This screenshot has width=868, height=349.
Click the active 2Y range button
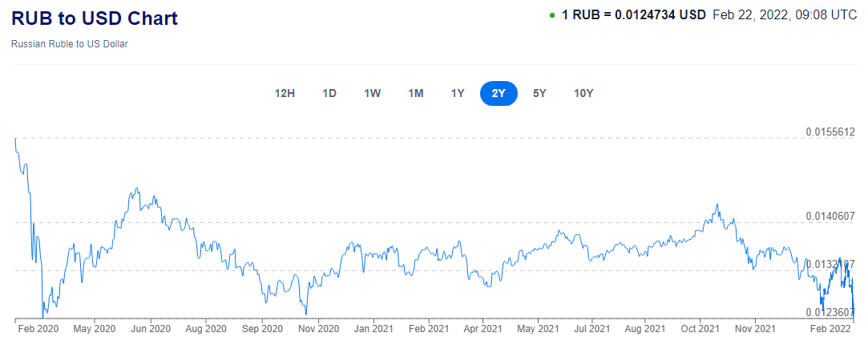click(x=499, y=93)
